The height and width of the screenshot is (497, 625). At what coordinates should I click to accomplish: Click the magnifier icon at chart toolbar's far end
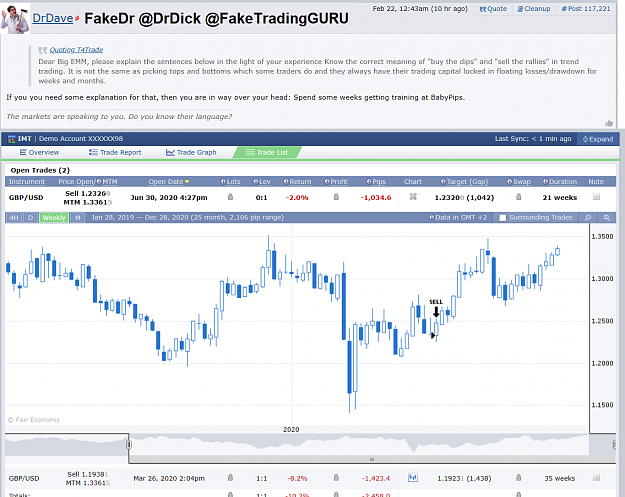coord(607,218)
